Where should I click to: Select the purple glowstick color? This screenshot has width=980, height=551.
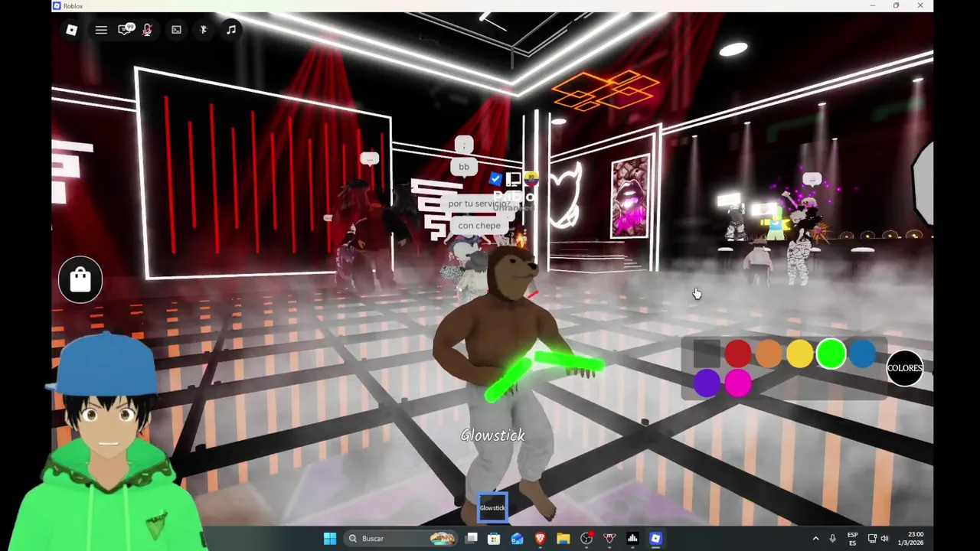tap(707, 383)
